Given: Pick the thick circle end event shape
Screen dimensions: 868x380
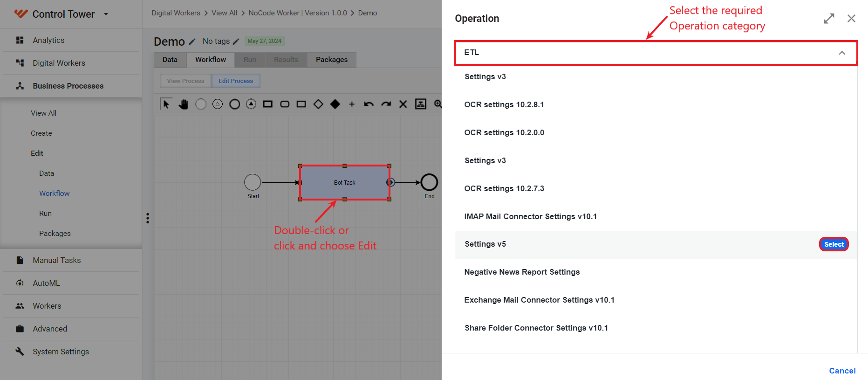Looking at the screenshot, I should point(235,104).
